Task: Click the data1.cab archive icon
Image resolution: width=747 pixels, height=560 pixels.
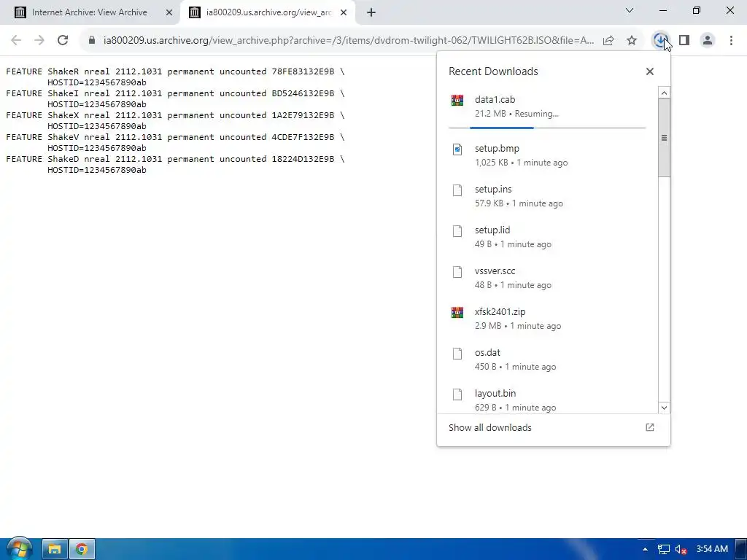Action: pyautogui.click(x=457, y=100)
